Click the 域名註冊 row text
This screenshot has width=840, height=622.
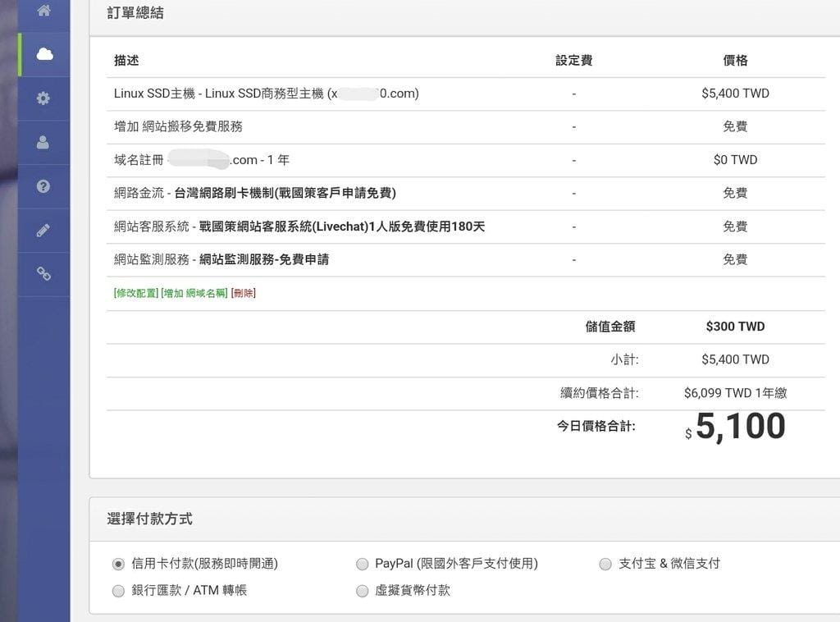202,160
